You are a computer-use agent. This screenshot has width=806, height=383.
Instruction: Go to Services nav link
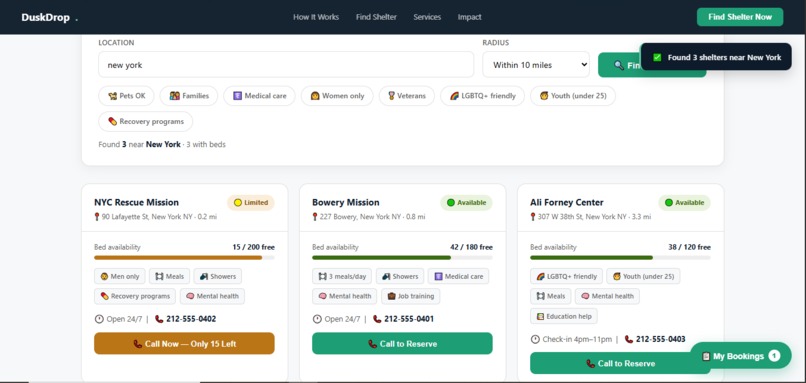(x=427, y=17)
